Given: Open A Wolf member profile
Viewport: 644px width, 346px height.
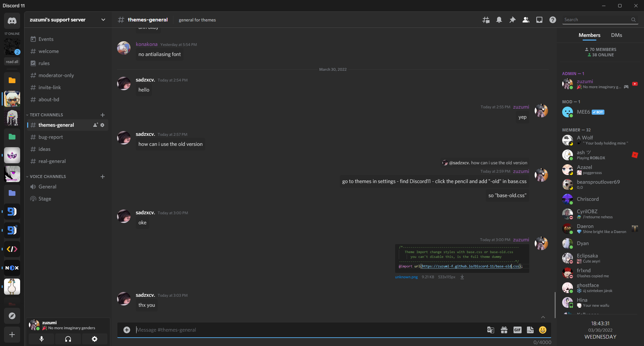Looking at the screenshot, I should (x=600, y=140).
